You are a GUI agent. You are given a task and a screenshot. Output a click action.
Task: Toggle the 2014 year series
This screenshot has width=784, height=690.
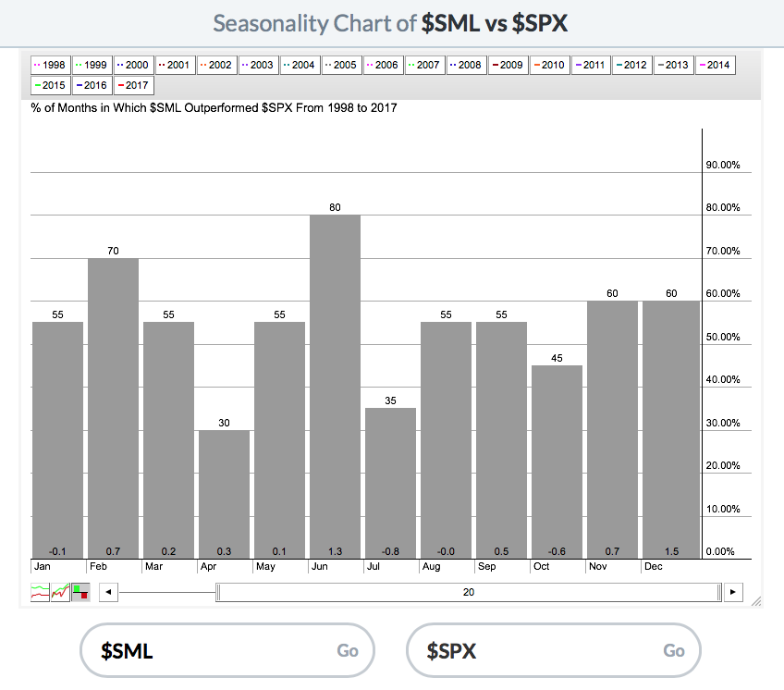715,65
